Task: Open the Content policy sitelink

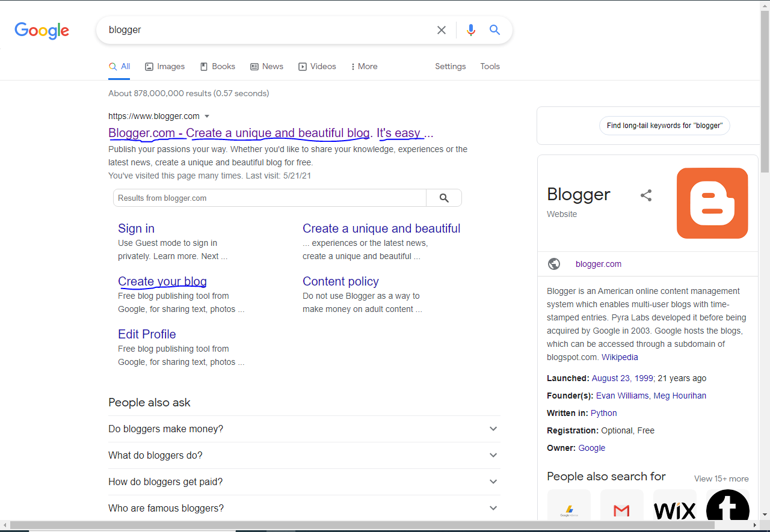Action: [x=340, y=281]
